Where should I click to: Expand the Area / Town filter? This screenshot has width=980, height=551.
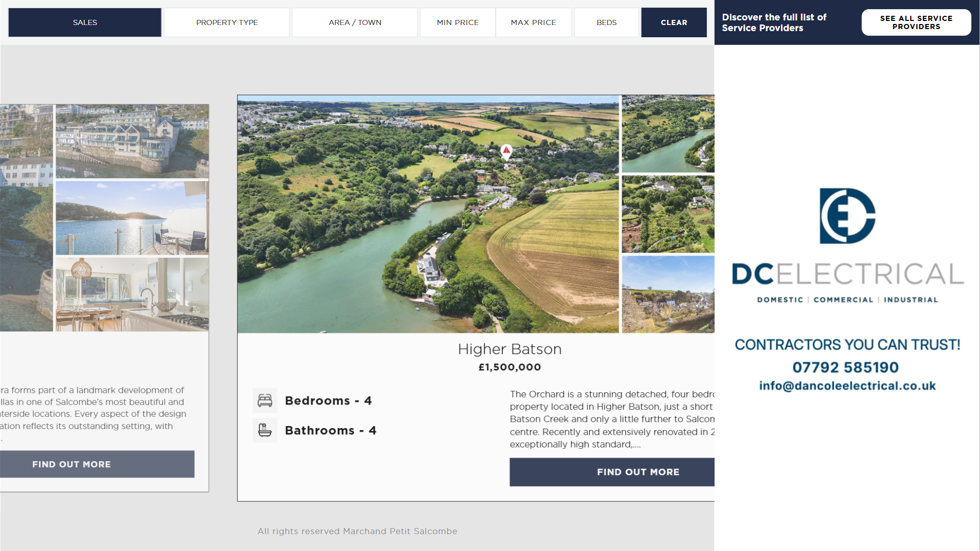pos(355,22)
